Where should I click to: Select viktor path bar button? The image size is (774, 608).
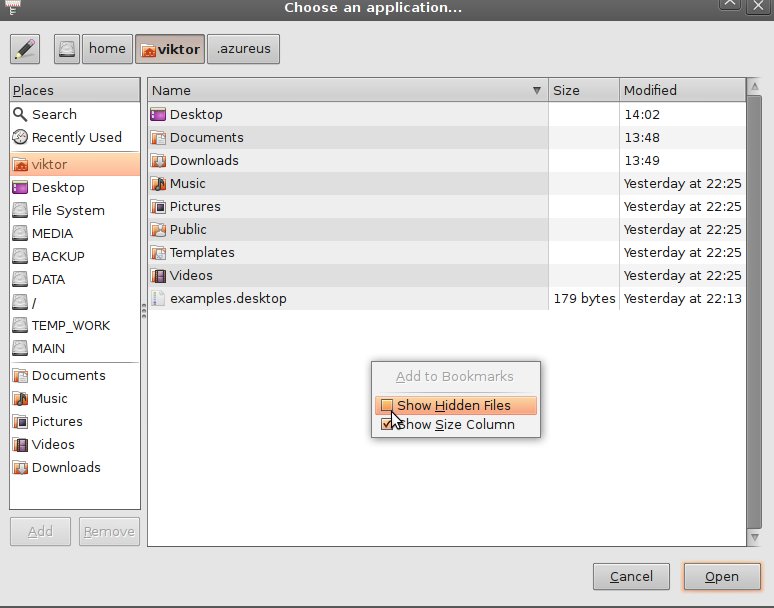170,49
